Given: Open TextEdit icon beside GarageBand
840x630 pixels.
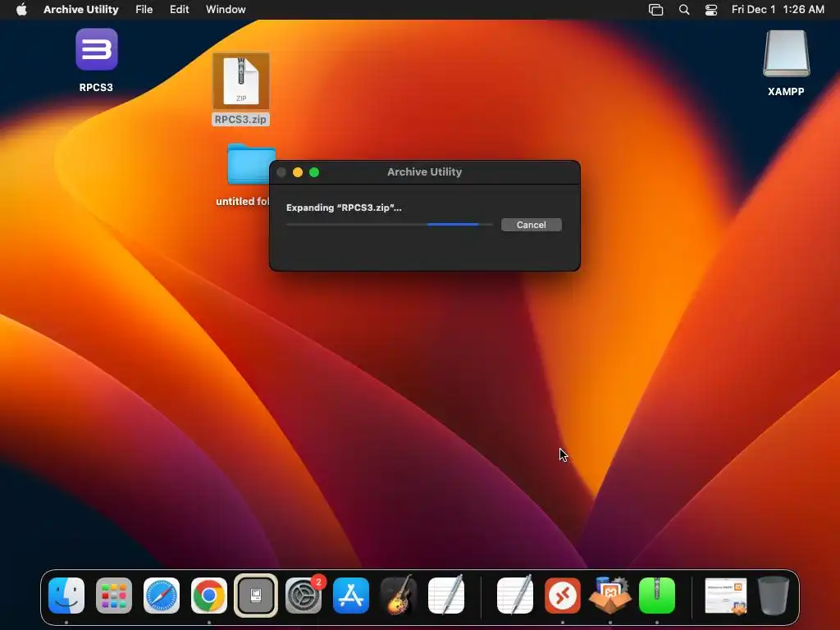Looking at the screenshot, I should (x=446, y=596).
